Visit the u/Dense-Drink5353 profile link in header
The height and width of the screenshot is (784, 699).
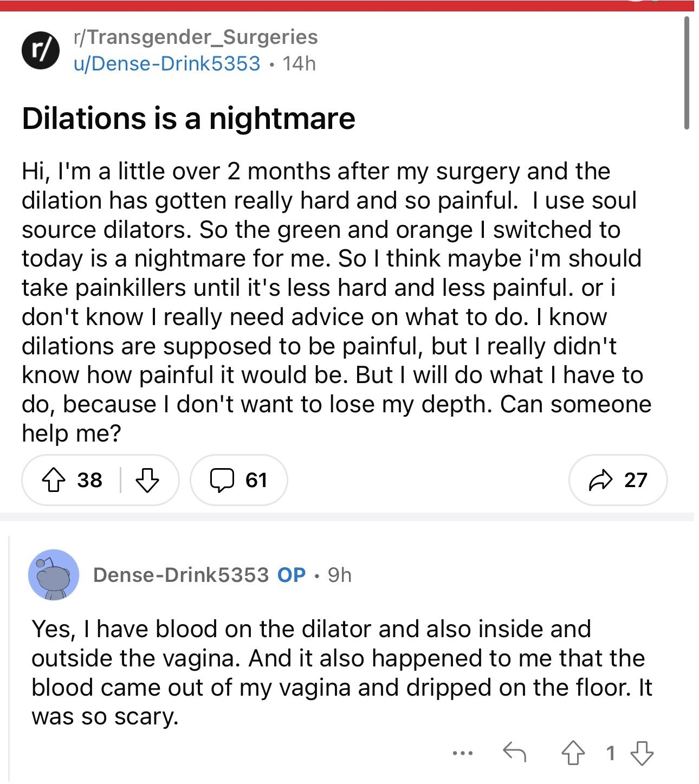(167, 64)
